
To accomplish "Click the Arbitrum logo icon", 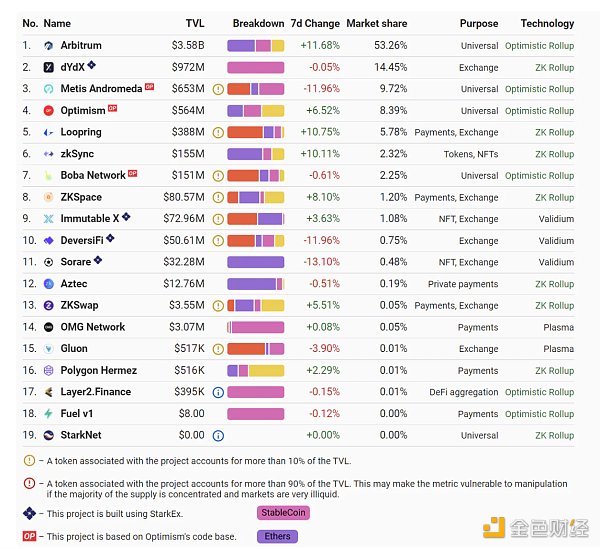I will coord(49,46).
